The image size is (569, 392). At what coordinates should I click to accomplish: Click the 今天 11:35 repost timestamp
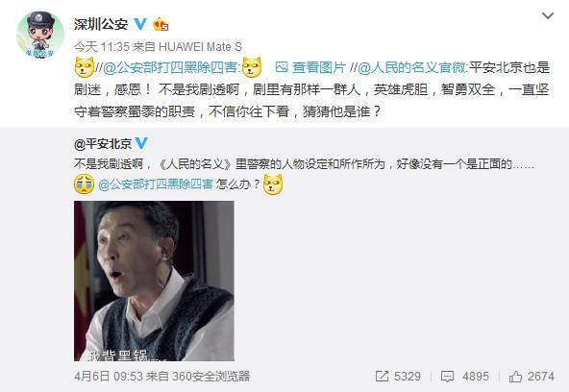102,46
